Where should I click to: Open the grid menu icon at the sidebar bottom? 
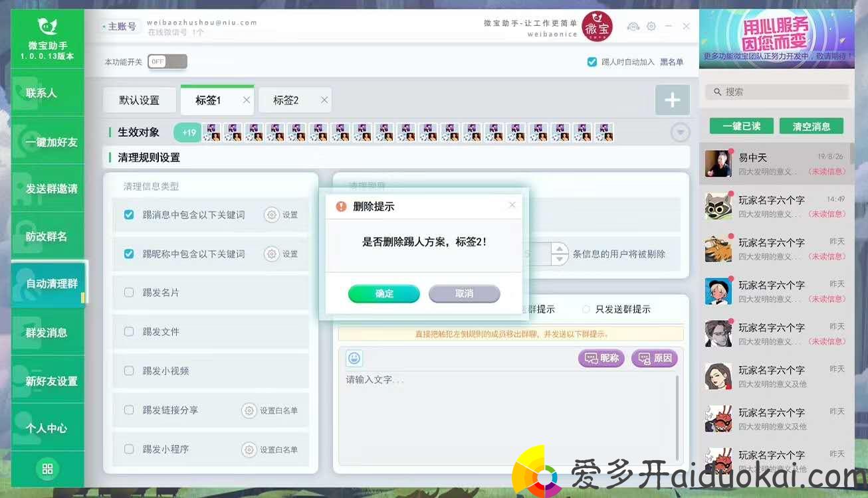tap(47, 469)
